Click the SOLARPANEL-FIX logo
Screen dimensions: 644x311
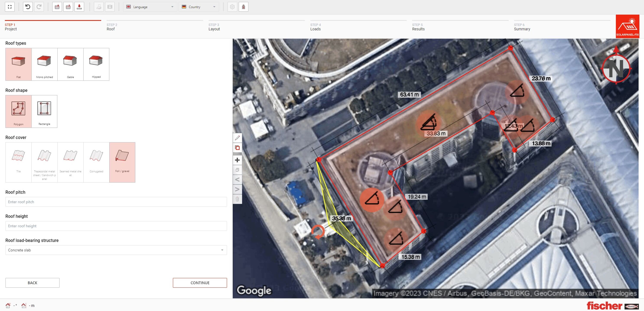pyautogui.click(x=627, y=26)
